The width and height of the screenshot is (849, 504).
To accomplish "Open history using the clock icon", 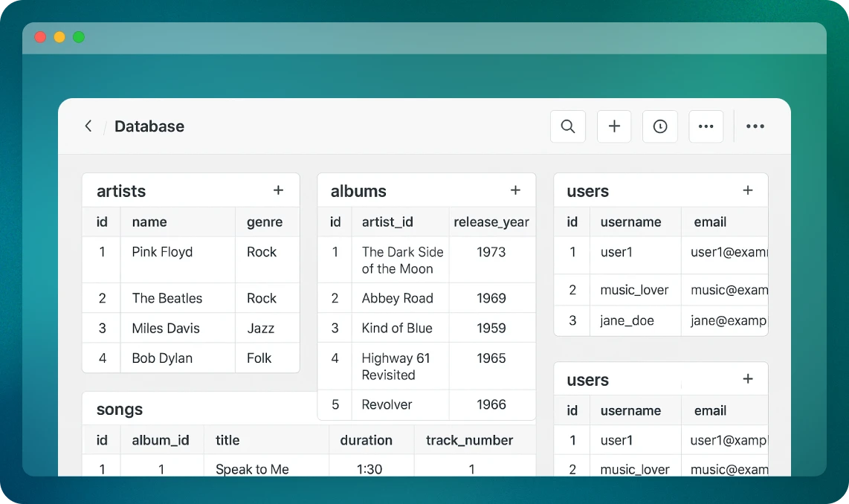I will [660, 126].
